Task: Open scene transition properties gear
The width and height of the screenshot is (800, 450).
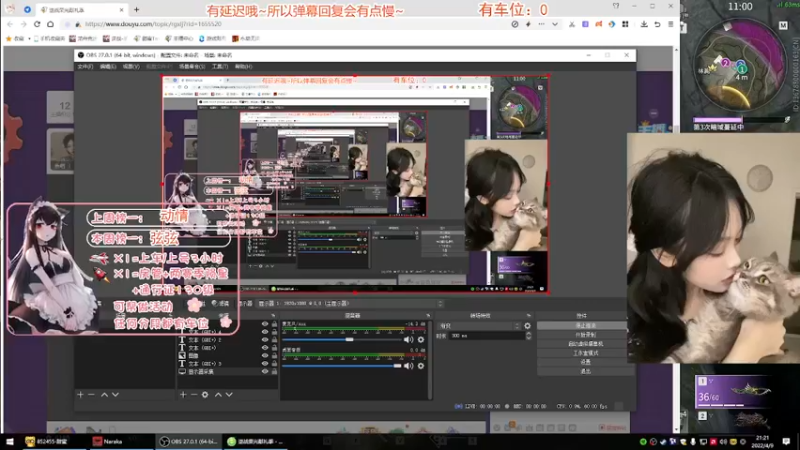Action: click(x=528, y=326)
